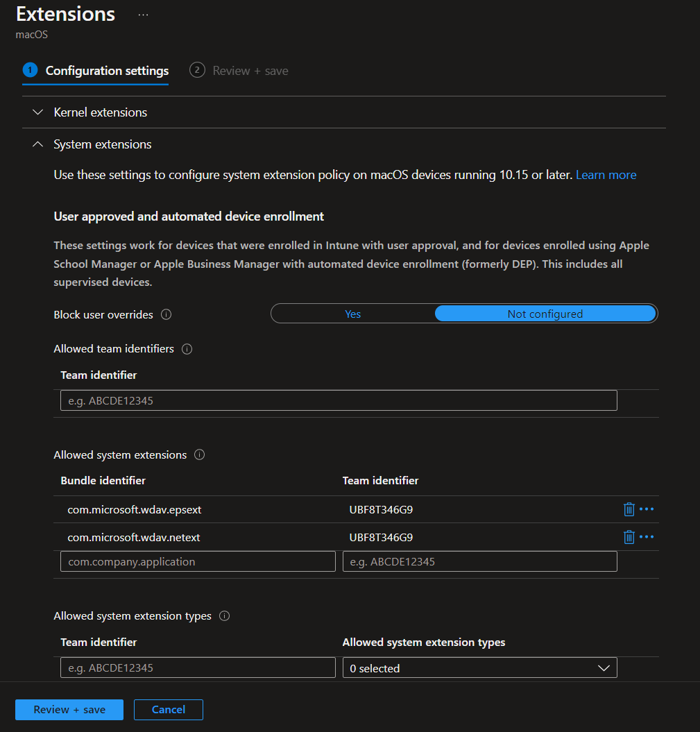This screenshot has height=732, width=700.
Task: Delete the com.microsoft.wdav.netext extension row
Action: pos(629,537)
